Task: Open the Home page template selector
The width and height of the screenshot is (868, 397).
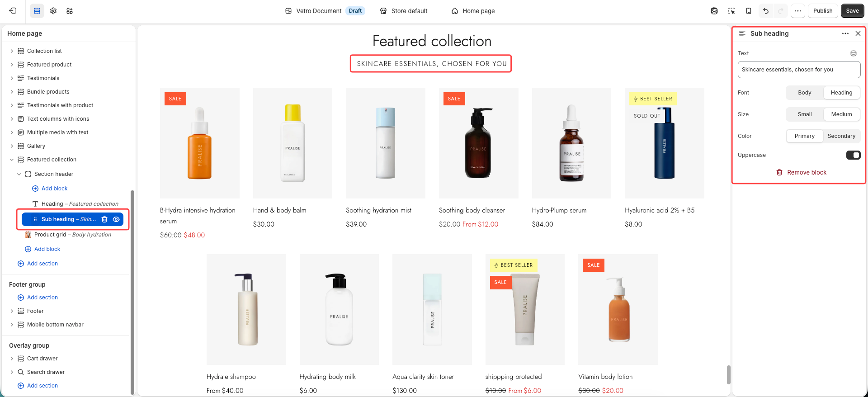Action: tap(473, 11)
